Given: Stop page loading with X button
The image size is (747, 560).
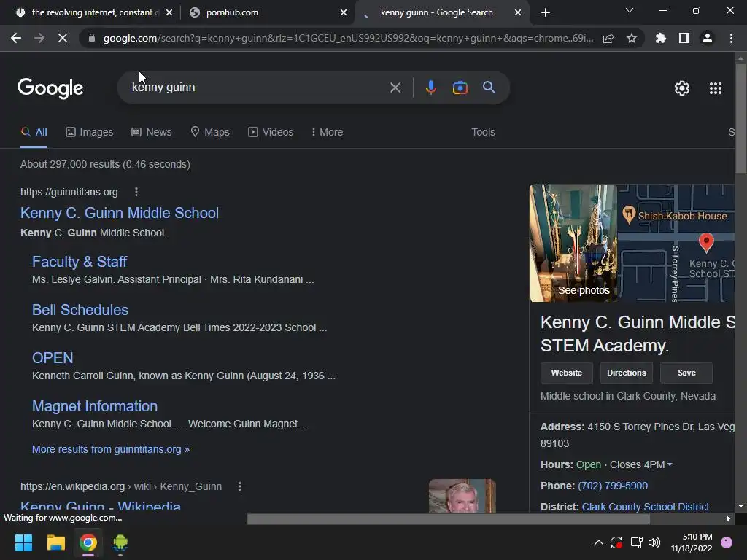Looking at the screenshot, I should 63,38.
